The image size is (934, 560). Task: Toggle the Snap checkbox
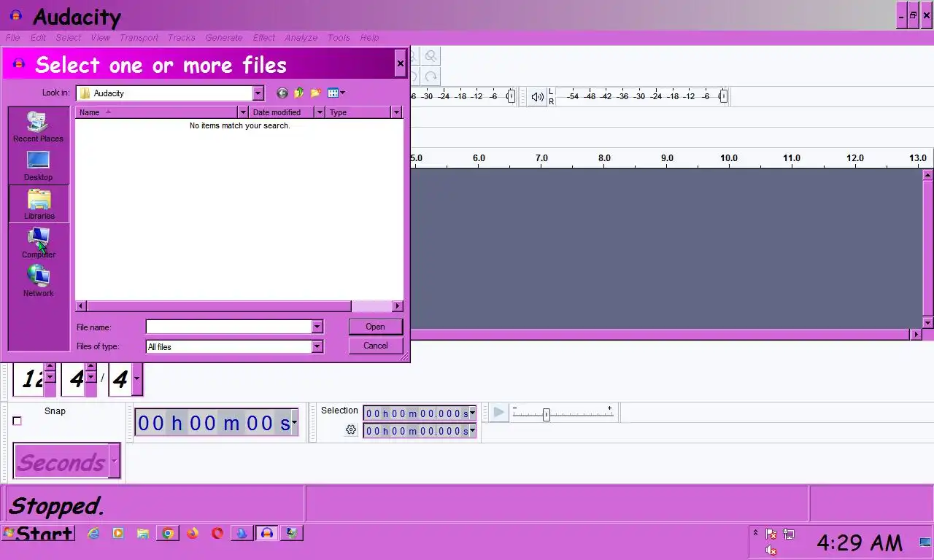pos(18,421)
